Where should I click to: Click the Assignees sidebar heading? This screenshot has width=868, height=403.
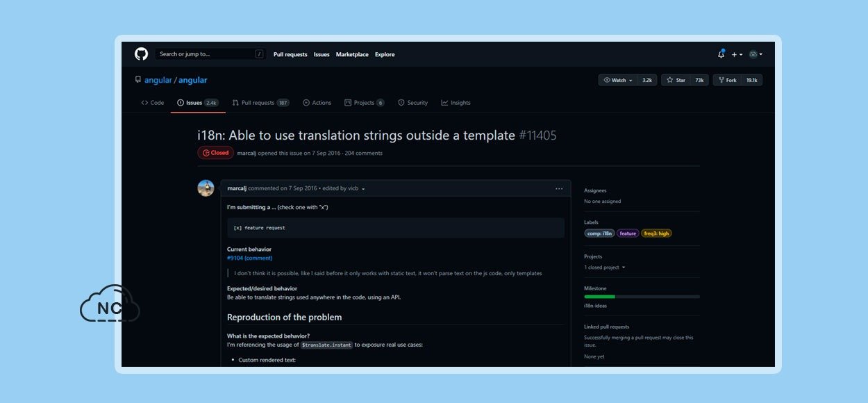pos(595,190)
